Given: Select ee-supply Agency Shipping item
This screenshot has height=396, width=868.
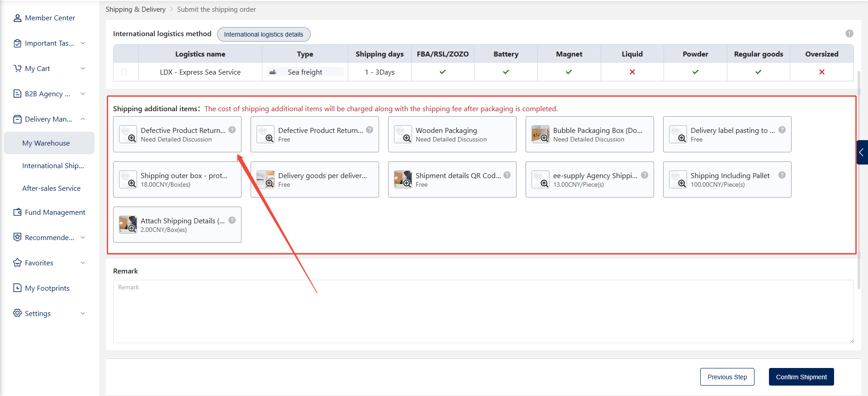Looking at the screenshot, I should click(x=589, y=179).
